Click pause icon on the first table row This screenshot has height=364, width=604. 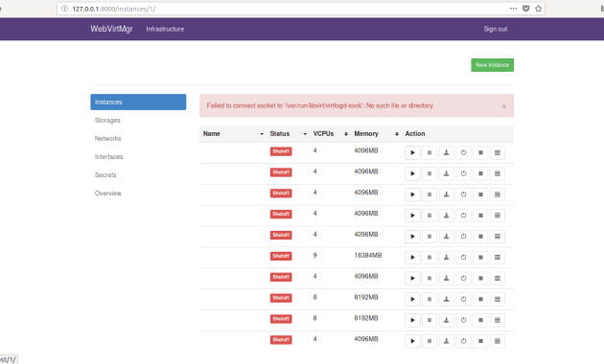pyautogui.click(x=430, y=152)
